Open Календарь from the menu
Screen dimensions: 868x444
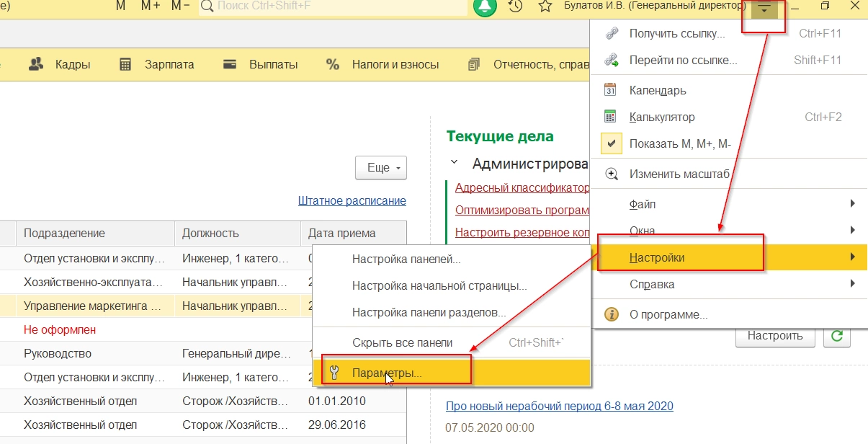[x=729, y=91]
